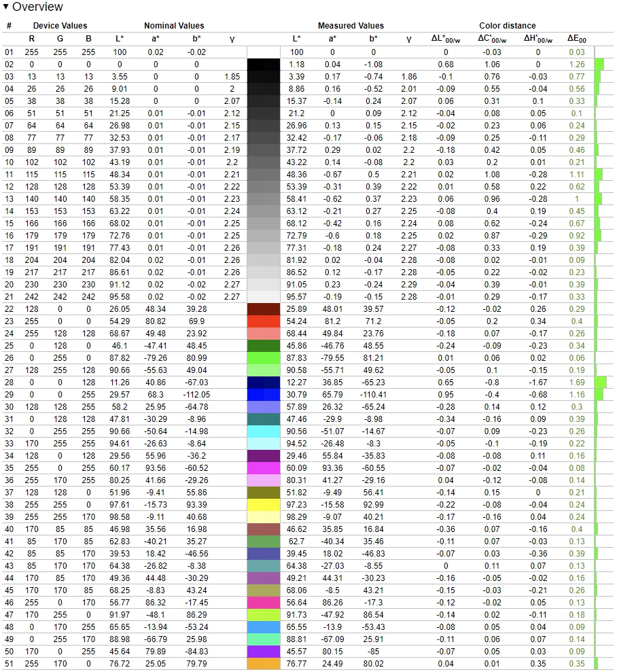Click the pure black swatch in row 02
The height and width of the screenshot is (672, 617).
click(264, 65)
